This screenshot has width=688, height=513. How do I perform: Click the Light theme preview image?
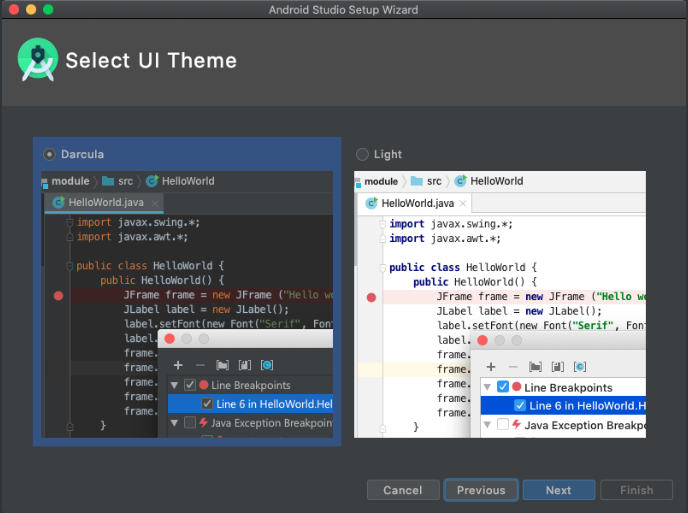(500, 304)
